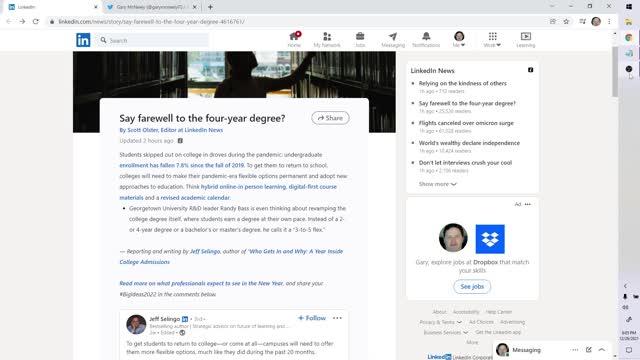Open the Home feed icon in navigation
This screenshot has width=640, height=360.
[x=294, y=40]
